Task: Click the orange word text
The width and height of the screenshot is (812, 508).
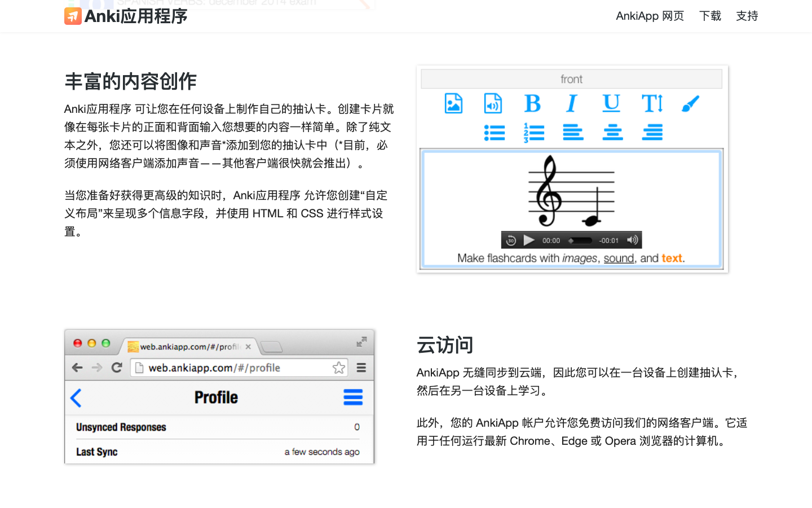Action: click(x=672, y=258)
